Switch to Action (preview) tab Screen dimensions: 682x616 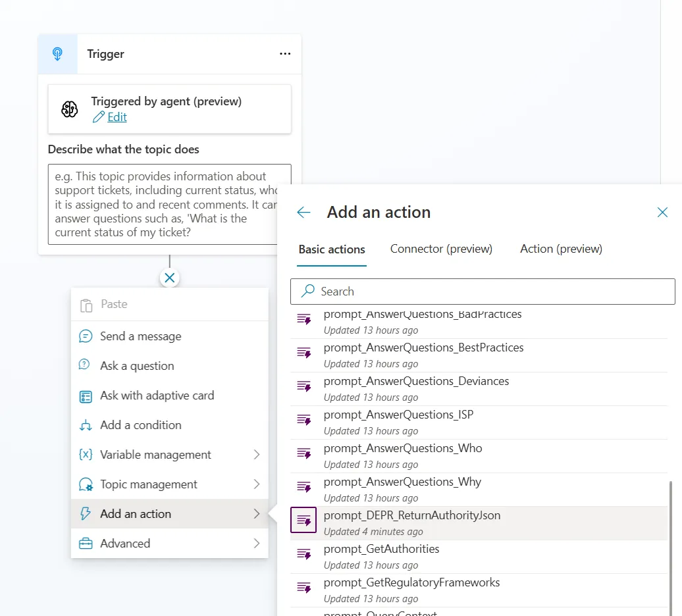point(561,249)
